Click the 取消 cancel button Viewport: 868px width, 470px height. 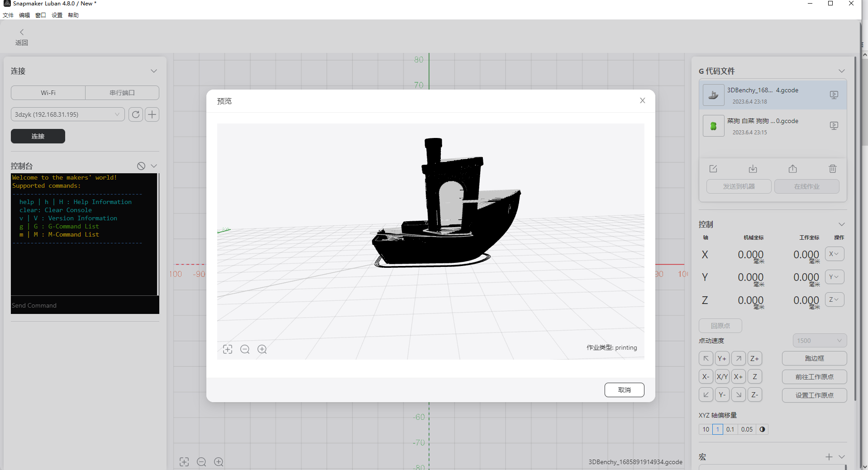coord(624,390)
